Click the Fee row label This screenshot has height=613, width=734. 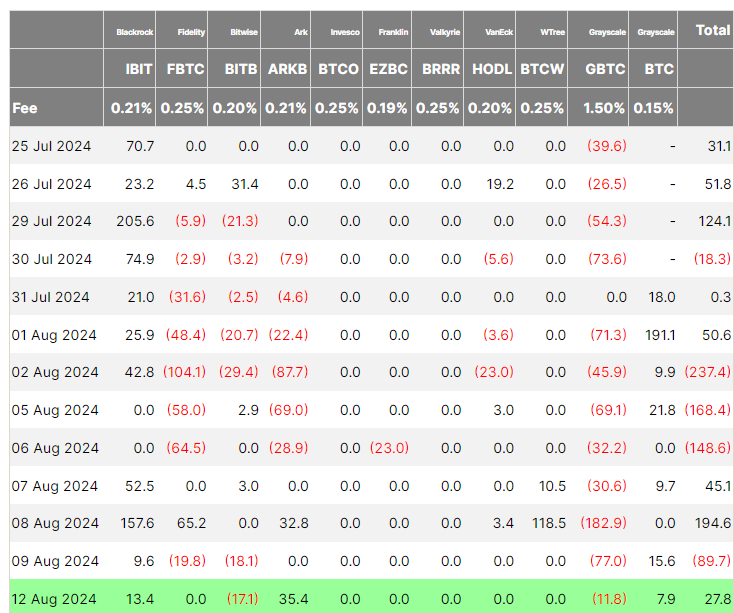pyautogui.click(x=25, y=108)
